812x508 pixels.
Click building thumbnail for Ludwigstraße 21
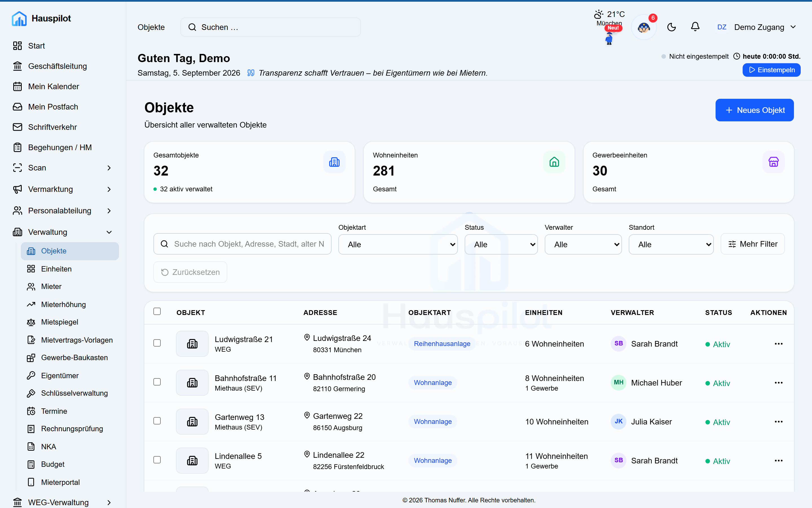(192, 344)
